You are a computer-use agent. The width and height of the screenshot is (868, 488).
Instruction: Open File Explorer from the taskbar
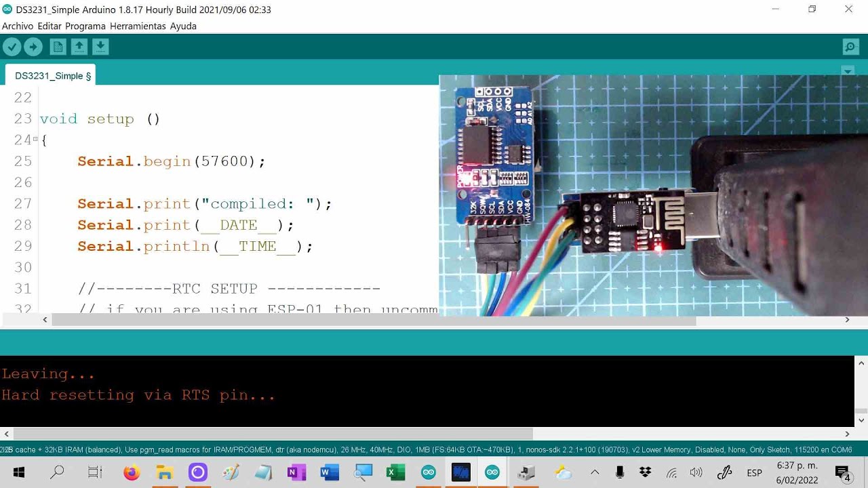coord(165,472)
